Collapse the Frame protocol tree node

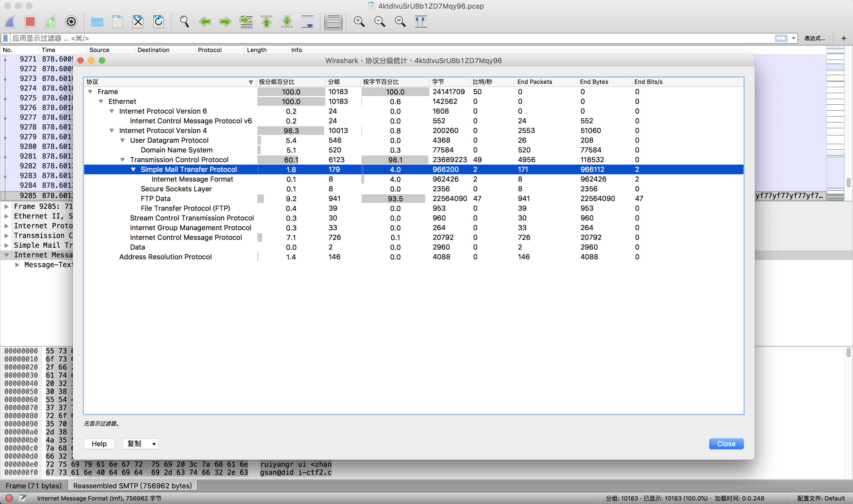coord(90,92)
